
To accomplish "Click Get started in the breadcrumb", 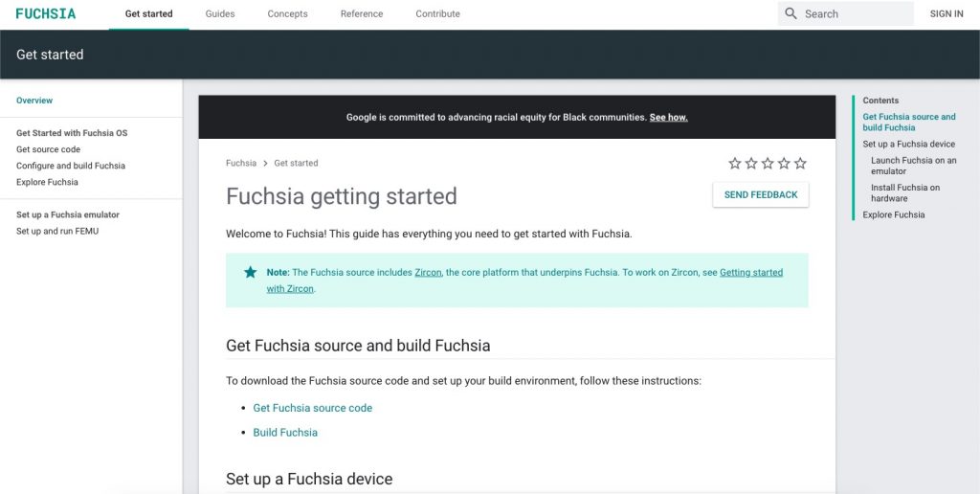I will [297, 163].
